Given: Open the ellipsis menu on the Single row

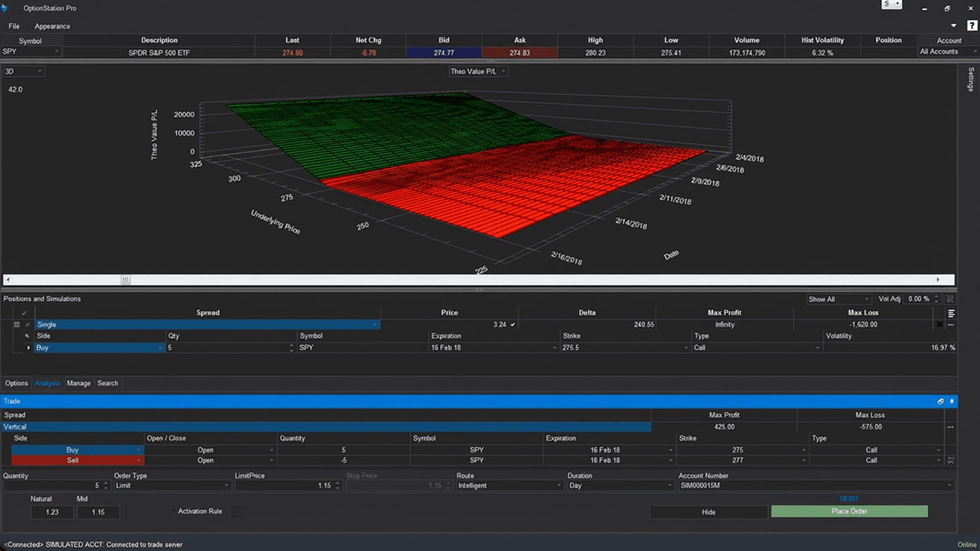Looking at the screenshot, I should pyautogui.click(x=951, y=324).
